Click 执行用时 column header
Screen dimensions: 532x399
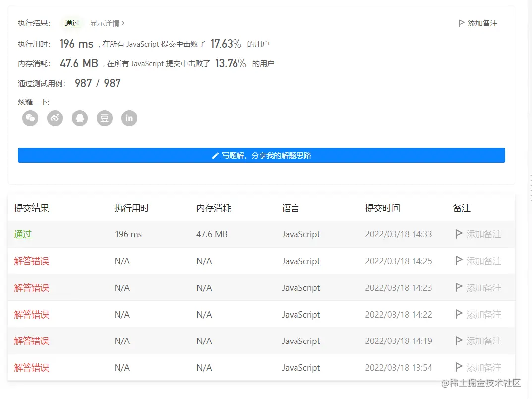click(132, 208)
